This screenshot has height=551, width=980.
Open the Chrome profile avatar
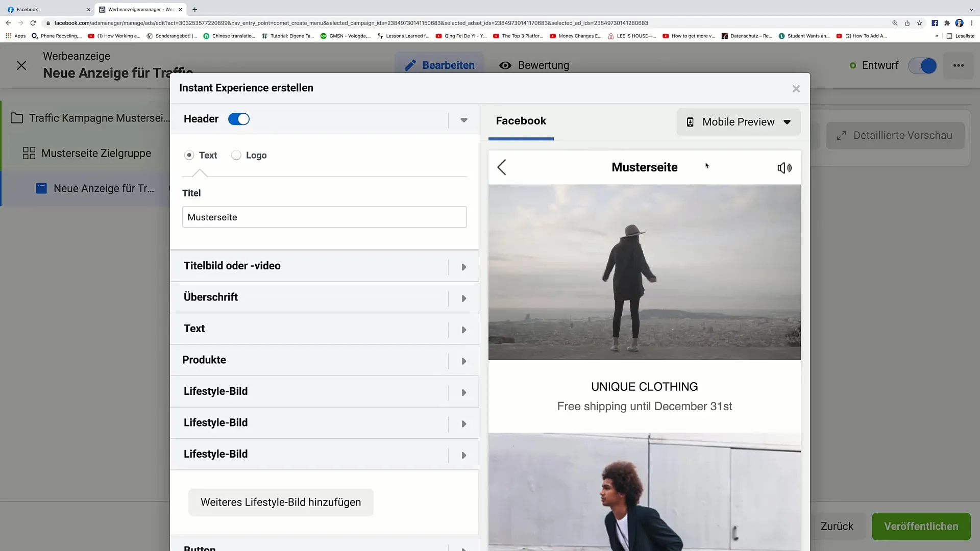959,23
